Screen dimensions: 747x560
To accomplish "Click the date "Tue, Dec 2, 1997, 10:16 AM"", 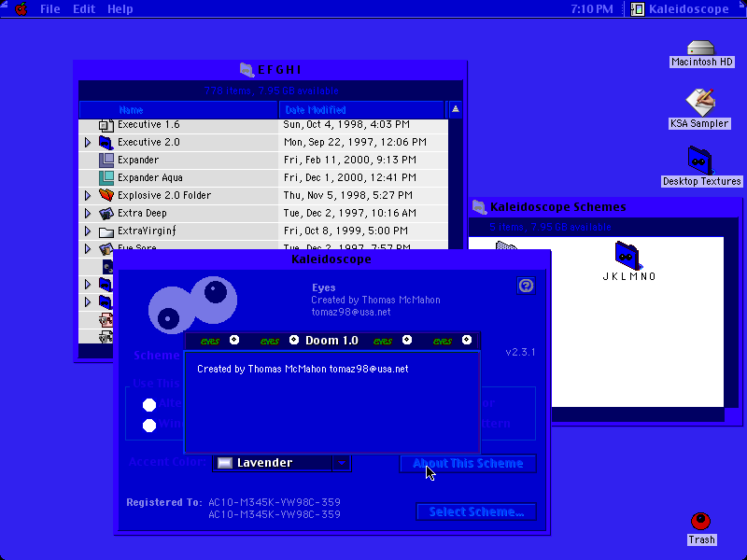I will [x=349, y=213].
